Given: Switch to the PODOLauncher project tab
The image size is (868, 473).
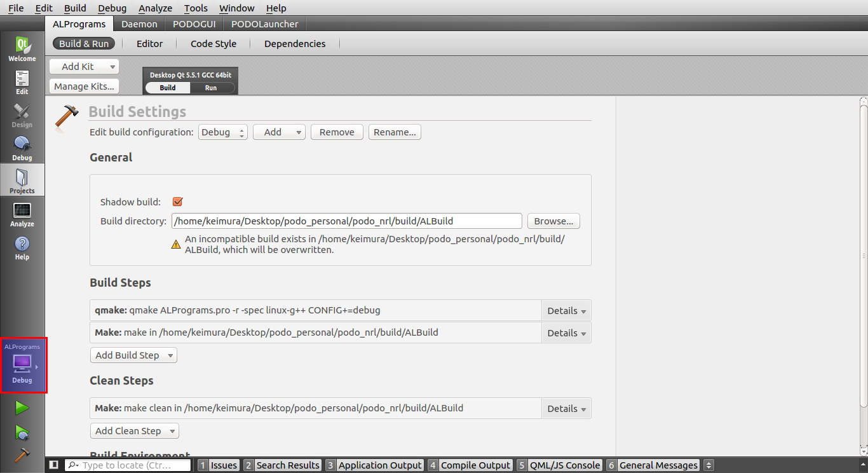Looking at the screenshot, I should click(264, 24).
